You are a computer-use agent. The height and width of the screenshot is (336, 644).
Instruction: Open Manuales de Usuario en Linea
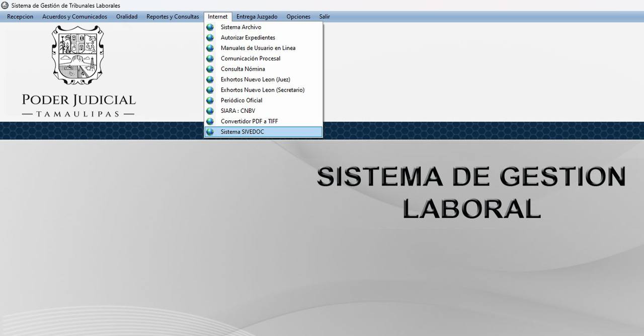tap(258, 48)
